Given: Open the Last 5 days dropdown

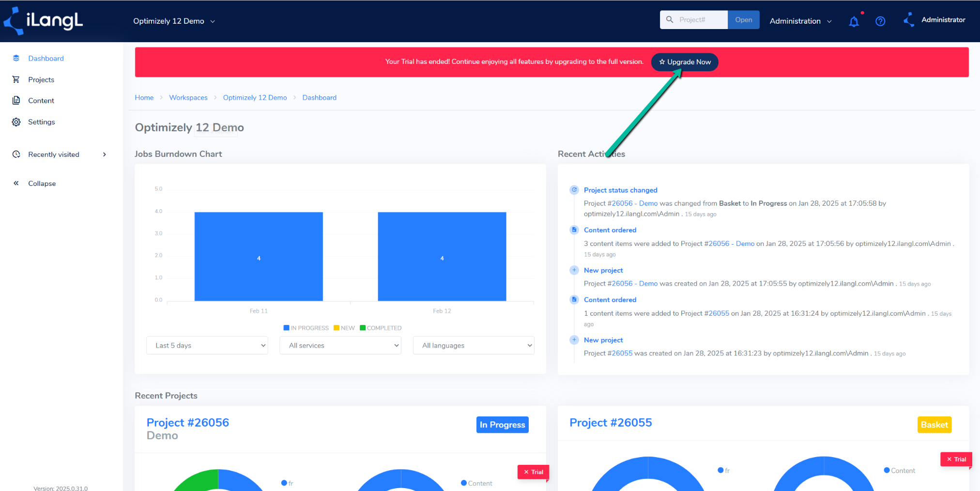Looking at the screenshot, I should click(207, 345).
